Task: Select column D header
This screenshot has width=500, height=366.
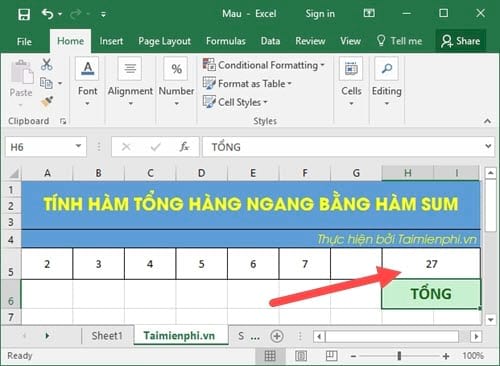Action: tap(201, 173)
